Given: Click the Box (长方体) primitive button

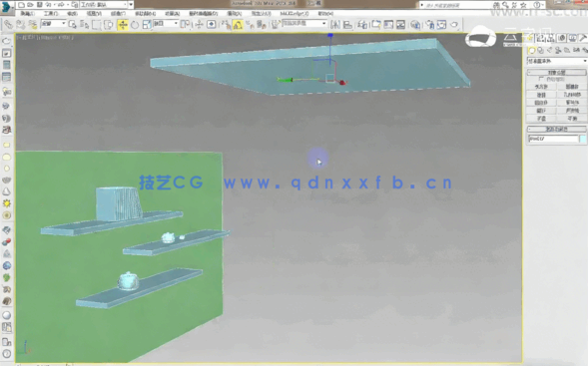Looking at the screenshot, I should click(541, 87).
